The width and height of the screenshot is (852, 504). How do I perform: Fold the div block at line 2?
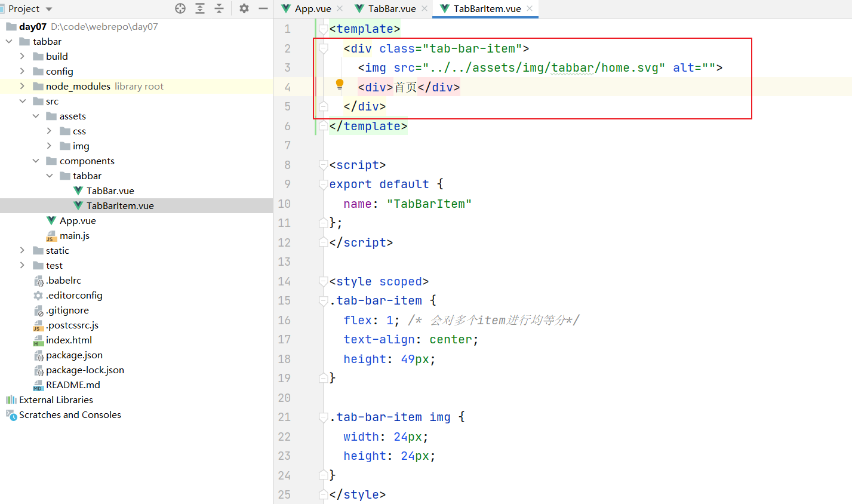tap(323, 48)
